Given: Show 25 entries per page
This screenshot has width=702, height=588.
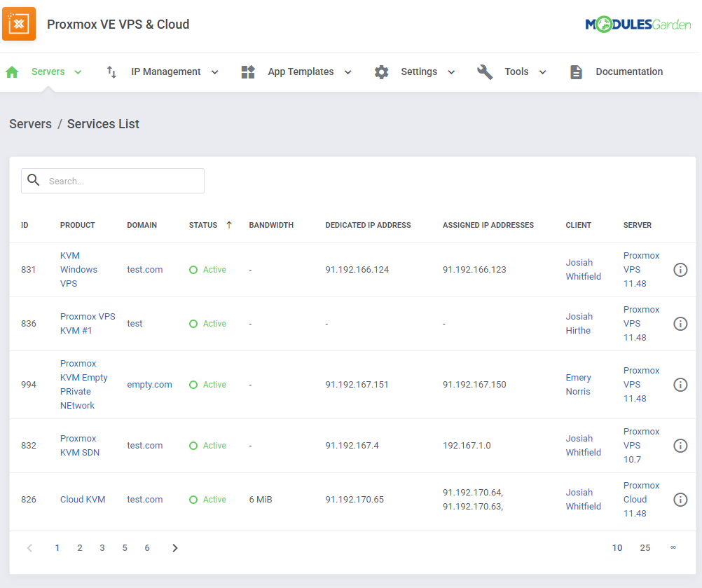Looking at the screenshot, I should click(x=645, y=547).
